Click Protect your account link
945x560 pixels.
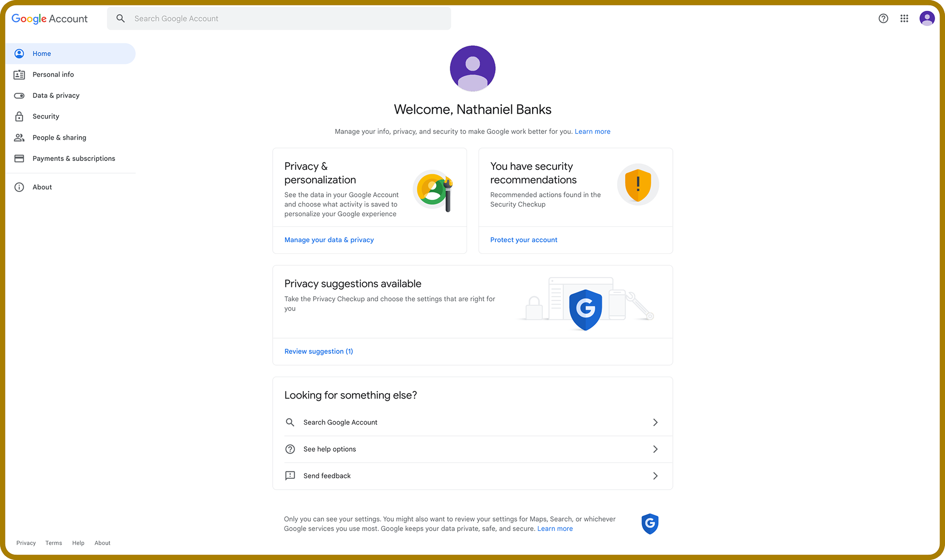pos(524,240)
